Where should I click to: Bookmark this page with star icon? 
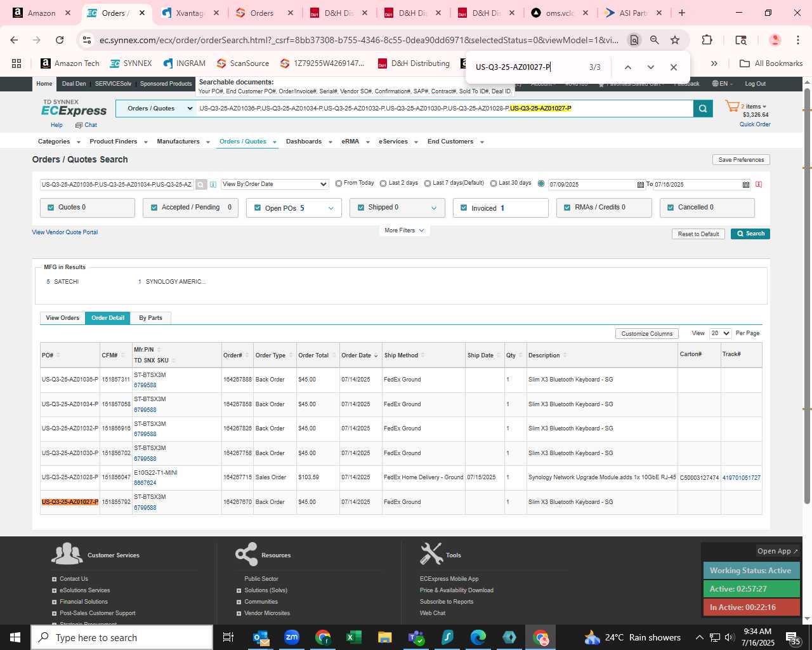[675, 40]
